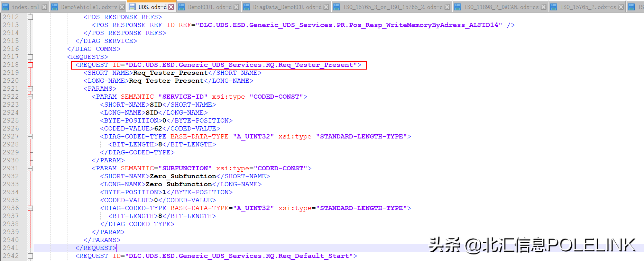Collapse POS-RESPONSE-REFS block at line 2912
Image resolution: width=644 pixels, height=261 pixels.
click(x=30, y=17)
